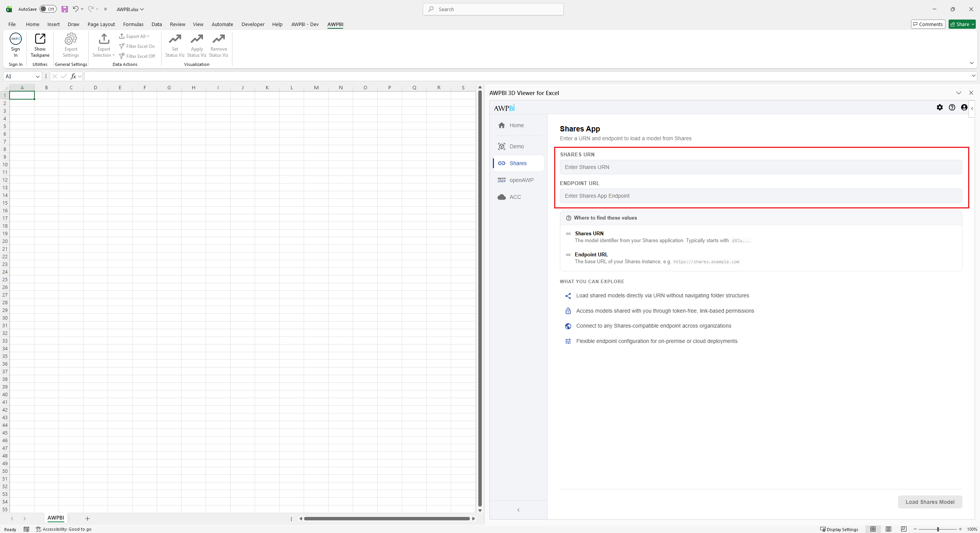
Task: Zoom in with the plus button
Action: coord(960,529)
